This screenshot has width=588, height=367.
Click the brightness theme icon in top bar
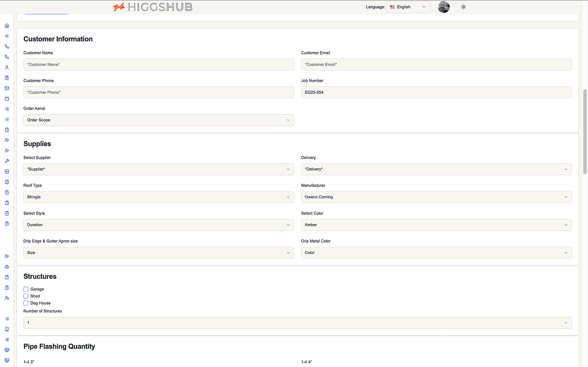pos(463,7)
